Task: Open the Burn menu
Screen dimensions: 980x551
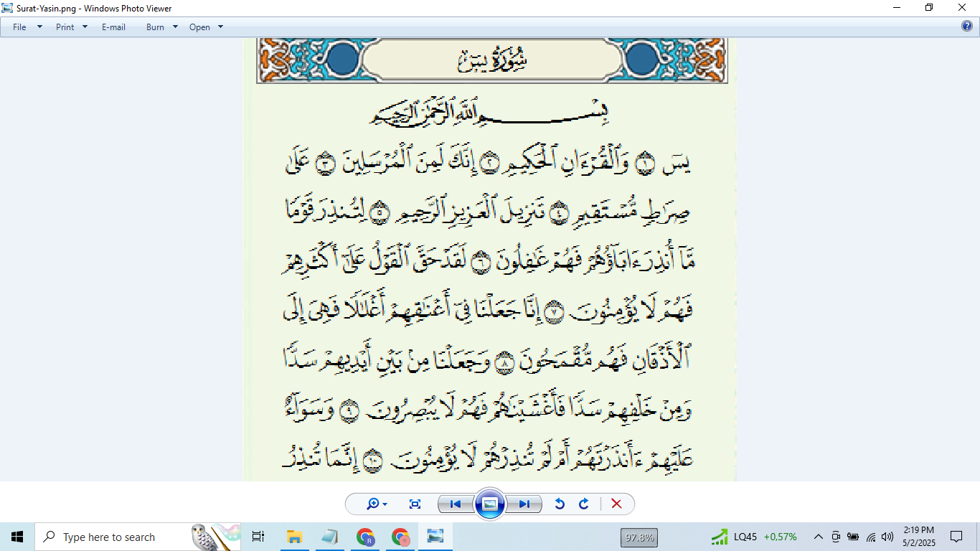Action: click(155, 27)
